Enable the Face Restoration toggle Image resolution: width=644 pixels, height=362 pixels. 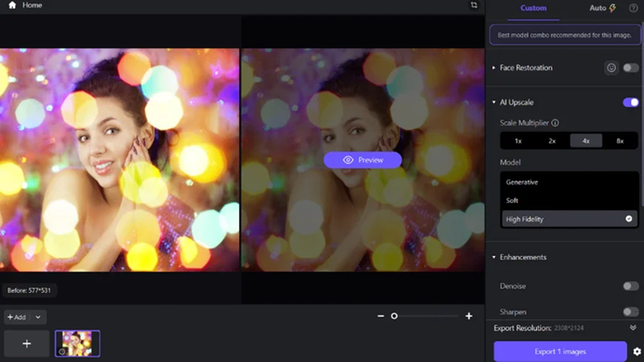630,68
